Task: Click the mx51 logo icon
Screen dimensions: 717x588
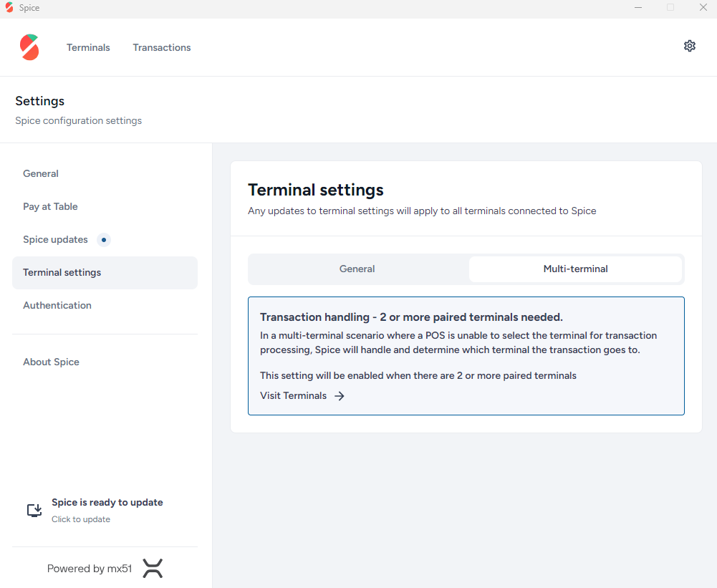Action: (x=153, y=569)
